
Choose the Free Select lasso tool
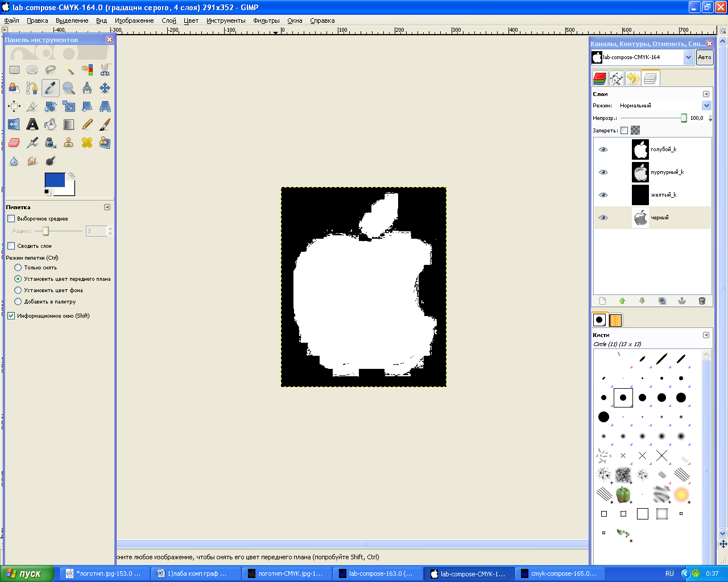[51, 70]
